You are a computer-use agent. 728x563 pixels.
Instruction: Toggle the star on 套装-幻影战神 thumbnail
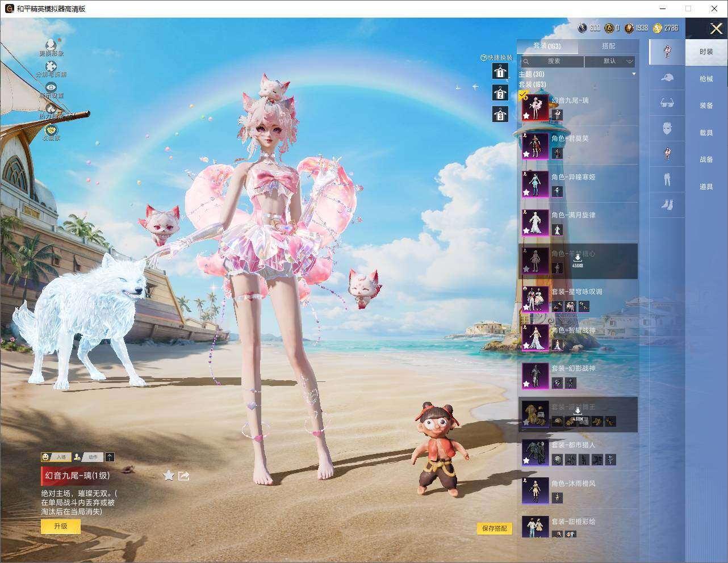point(526,384)
